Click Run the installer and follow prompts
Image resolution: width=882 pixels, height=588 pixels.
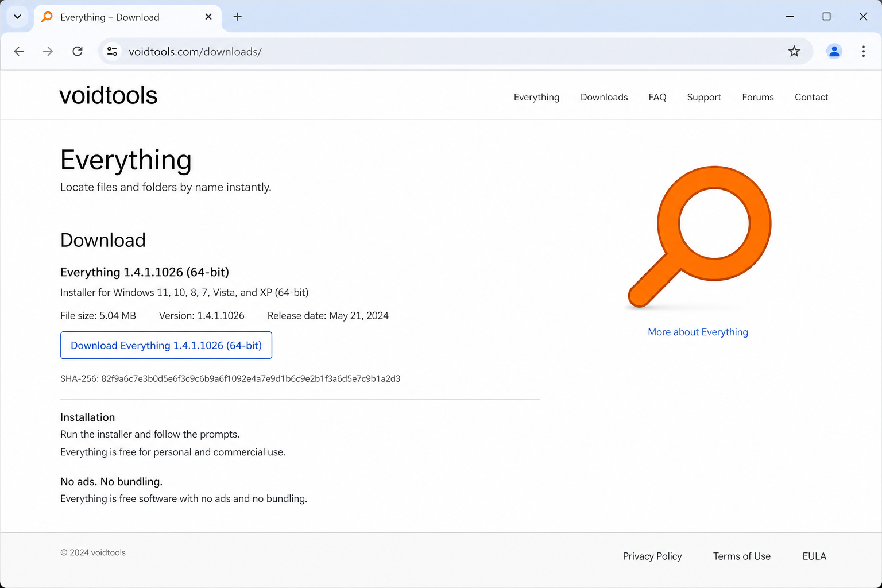[x=150, y=434]
